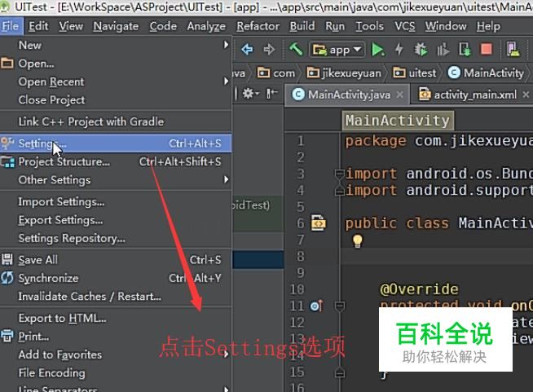The height and width of the screenshot is (392, 533).
Task: Click the project panel gear settings icon
Action: pos(251,94)
